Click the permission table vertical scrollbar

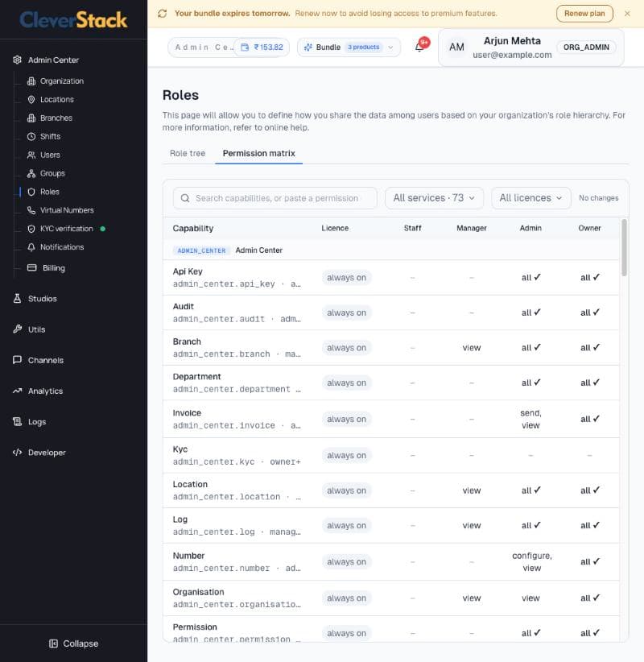pyautogui.click(x=624, y=248)
